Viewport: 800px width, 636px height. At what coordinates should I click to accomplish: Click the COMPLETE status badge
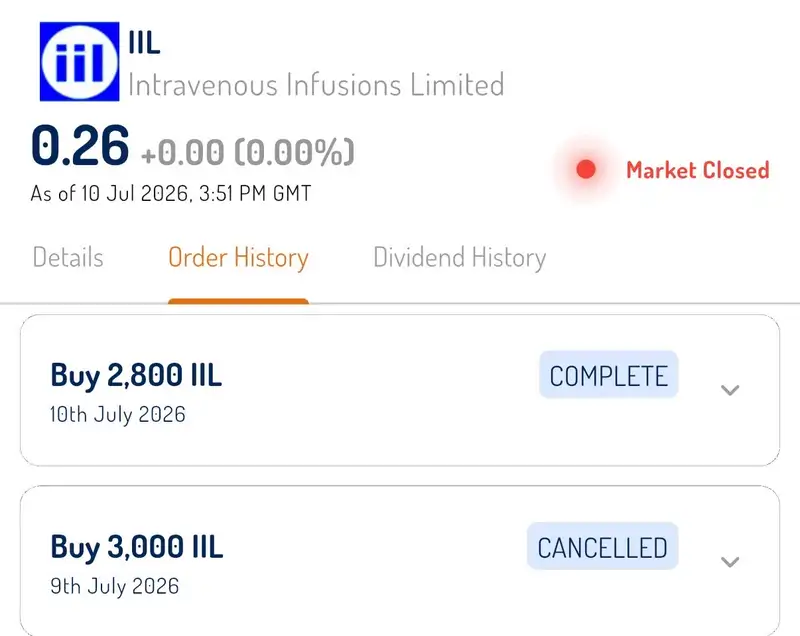pyautogui.click(x=609, y=375)
